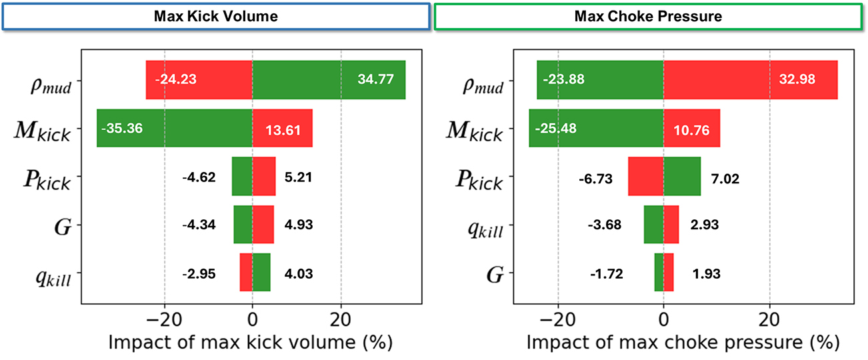Select the Max Kick Volume header
Image resolution: width=868 pixels, height=360 pixels.
[x=215, y=16]
